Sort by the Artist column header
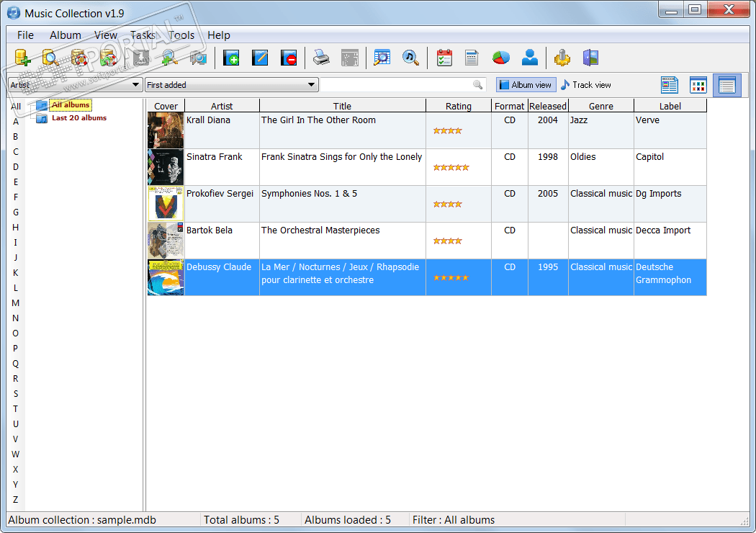The height and width of the screenshot is (533, 756). tap(222, 106)
